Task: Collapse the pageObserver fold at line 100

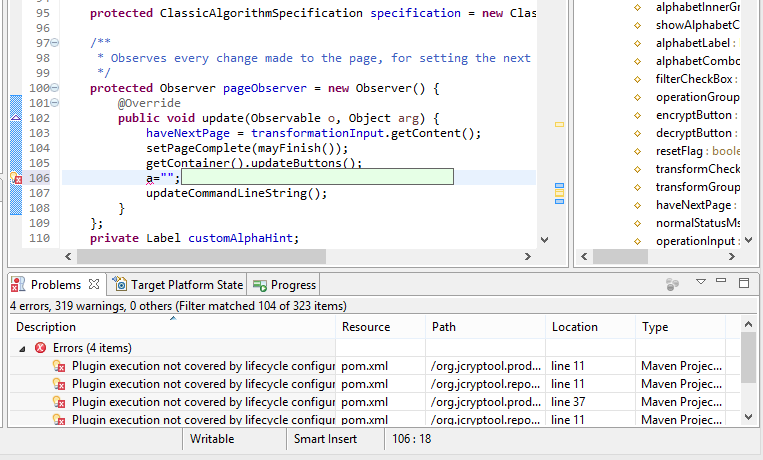Action: point(55,88)
